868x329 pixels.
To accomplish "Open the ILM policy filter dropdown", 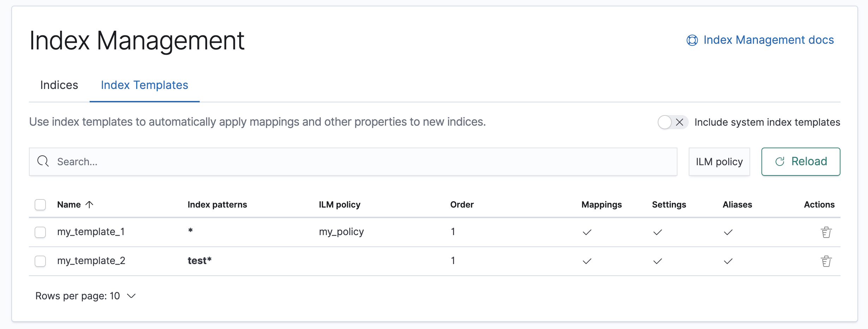I will point(719,162).
